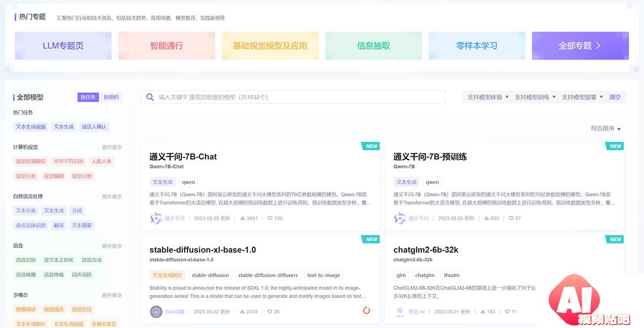Click the heart icon showing 130
Screen dimensions: 644x328
tap(270, 218)
